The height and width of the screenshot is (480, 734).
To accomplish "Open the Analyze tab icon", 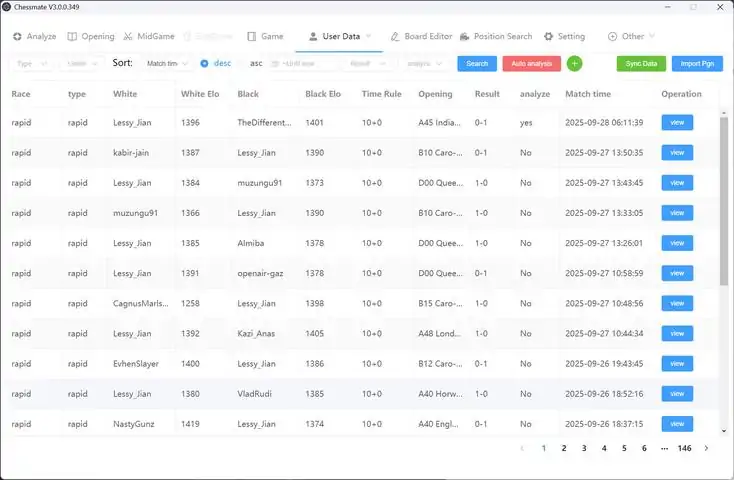I will (x=18, y=37).
